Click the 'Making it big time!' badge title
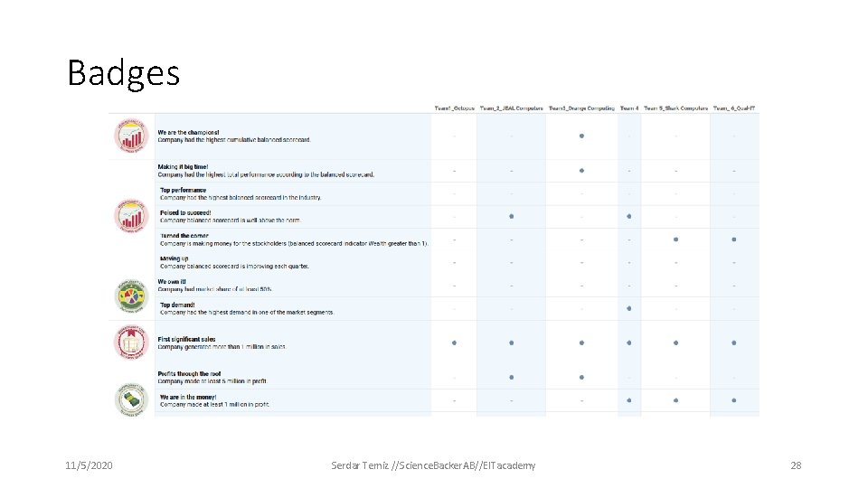Viewport: 868px width, 488px height. pyautogui.click(x=183, y=166)
